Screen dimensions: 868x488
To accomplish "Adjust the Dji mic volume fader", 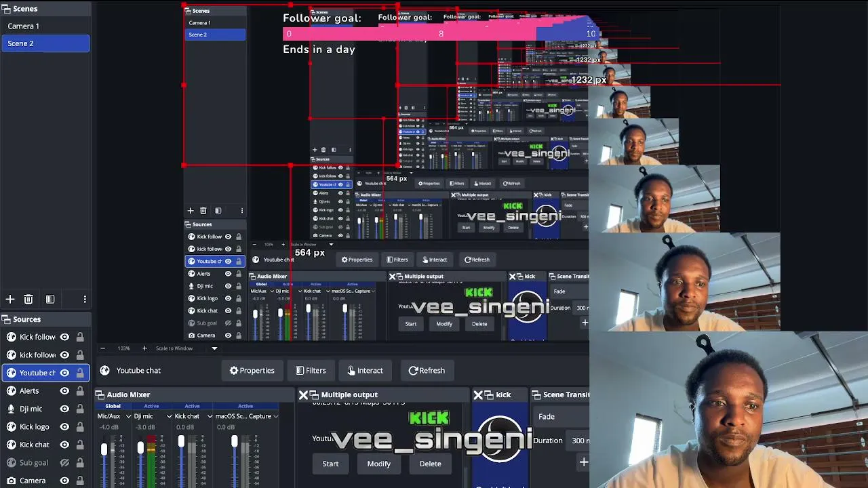I will coord(140,447).
